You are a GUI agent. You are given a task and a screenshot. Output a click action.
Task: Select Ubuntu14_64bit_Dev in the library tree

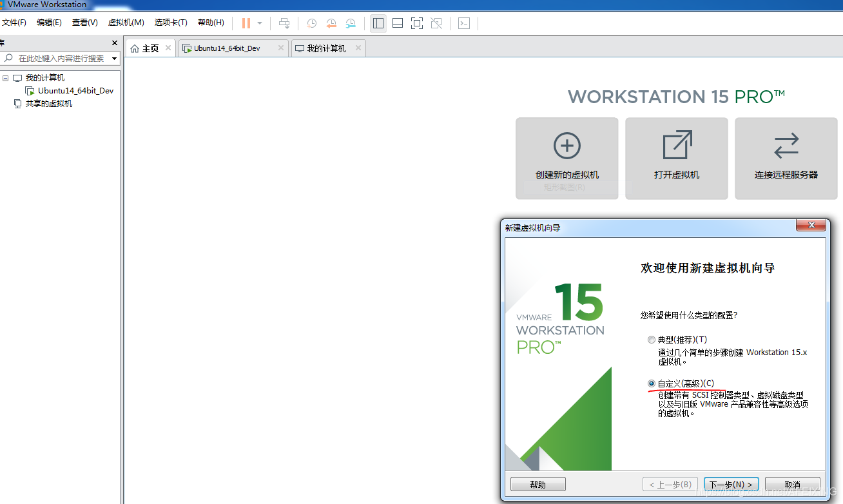[75, 91]
